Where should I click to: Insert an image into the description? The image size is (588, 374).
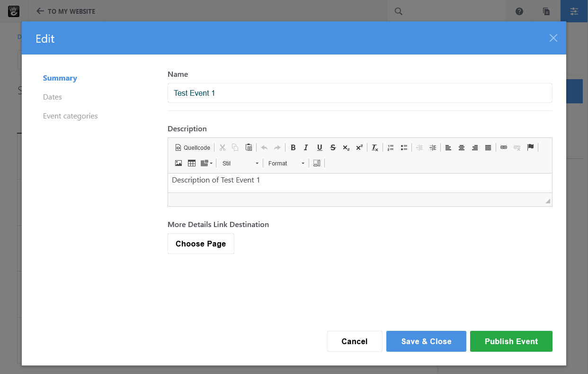point(178,163)
